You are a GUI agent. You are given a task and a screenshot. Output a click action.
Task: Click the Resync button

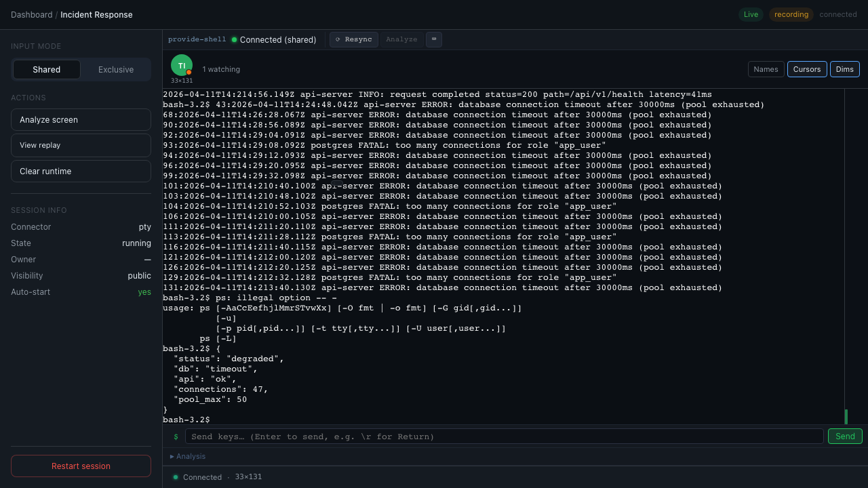tap(354, 39)
